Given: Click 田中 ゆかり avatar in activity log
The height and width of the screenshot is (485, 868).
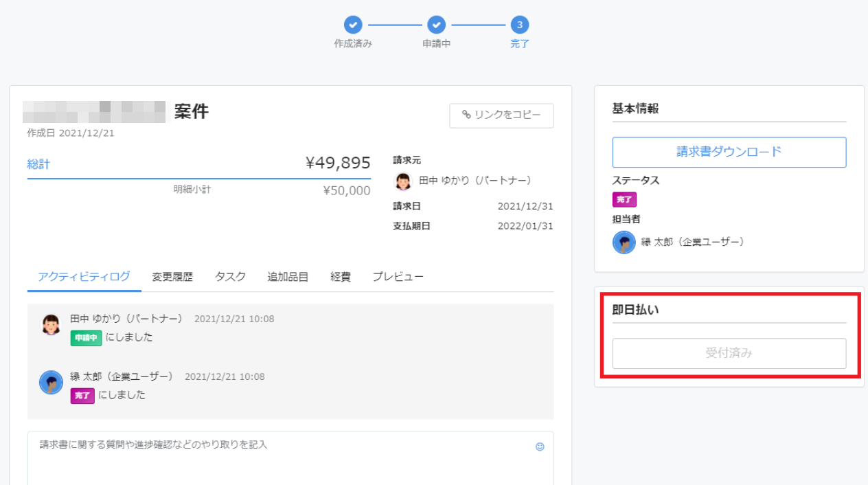Looking at the screenshot, I should [51, 325].
